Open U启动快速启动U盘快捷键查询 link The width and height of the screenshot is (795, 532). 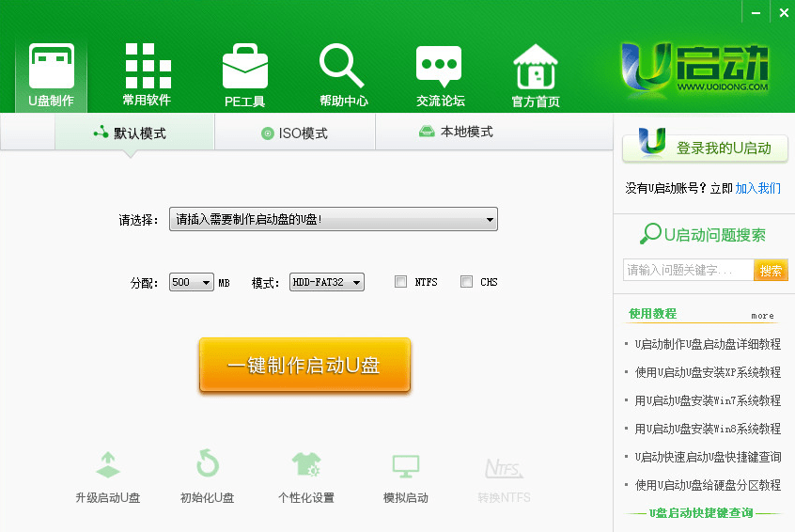[x=708, y=457]
